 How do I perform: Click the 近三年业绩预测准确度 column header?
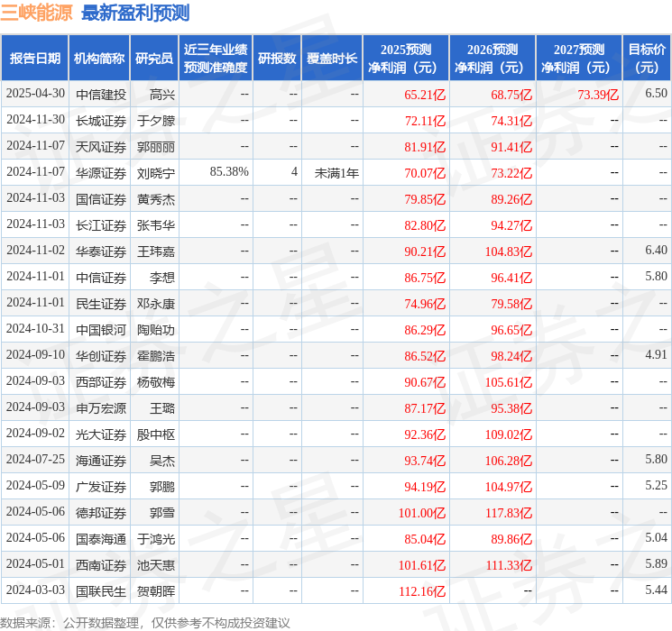click(x=216, y=59)
